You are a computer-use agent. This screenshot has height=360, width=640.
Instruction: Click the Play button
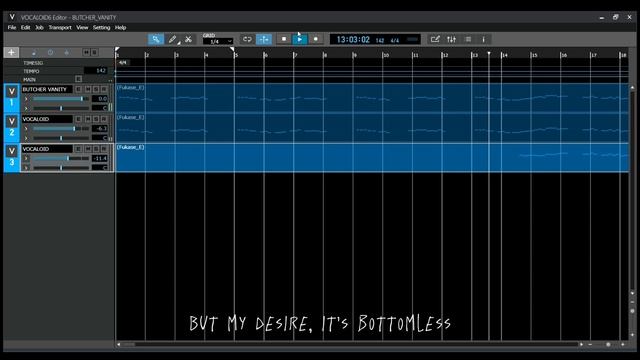point(300,39)
